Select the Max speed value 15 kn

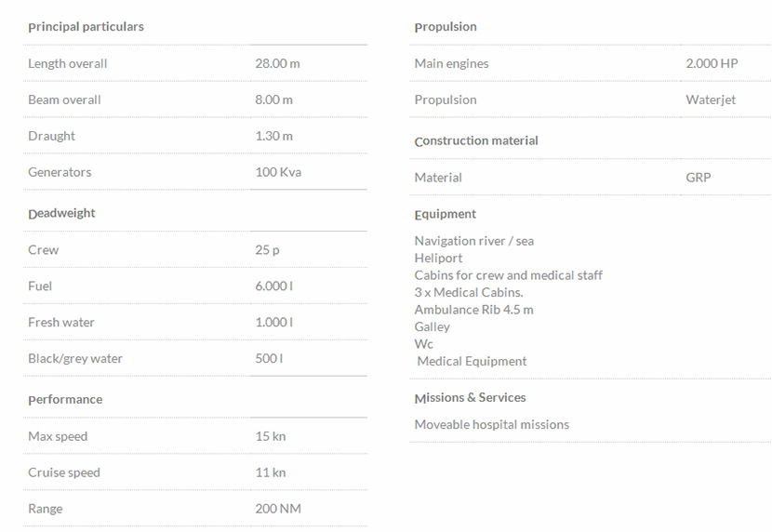point(270,436)
